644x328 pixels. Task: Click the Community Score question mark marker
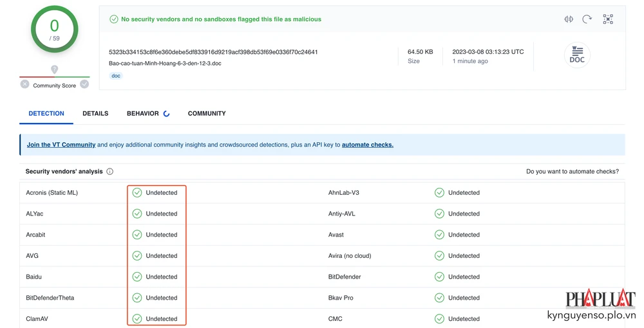(x=54, y=69)
